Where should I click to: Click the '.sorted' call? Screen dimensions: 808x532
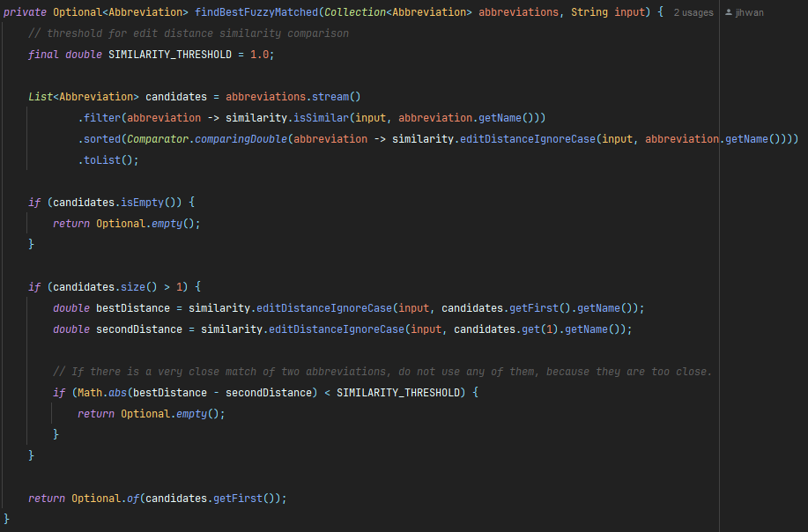(99, 138)
